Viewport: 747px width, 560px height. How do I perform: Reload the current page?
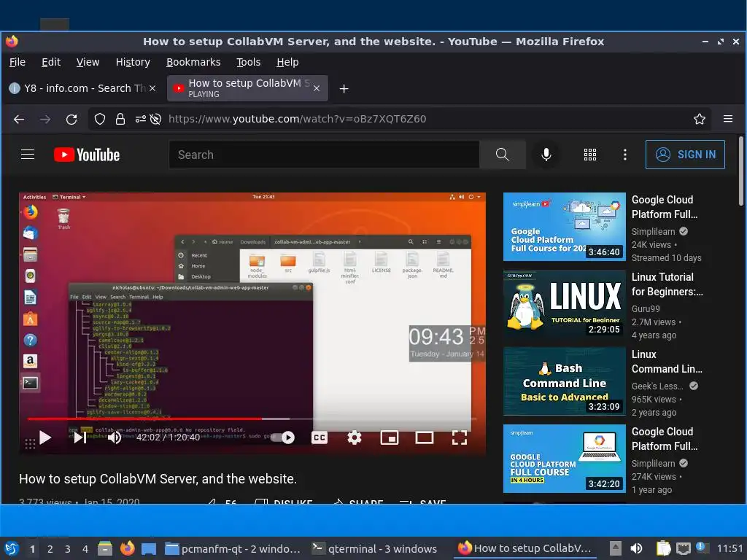pos(71,119)
